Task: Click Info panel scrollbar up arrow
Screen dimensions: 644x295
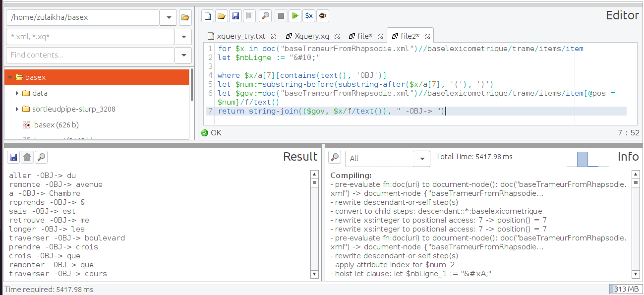Action: click(636, 174)
